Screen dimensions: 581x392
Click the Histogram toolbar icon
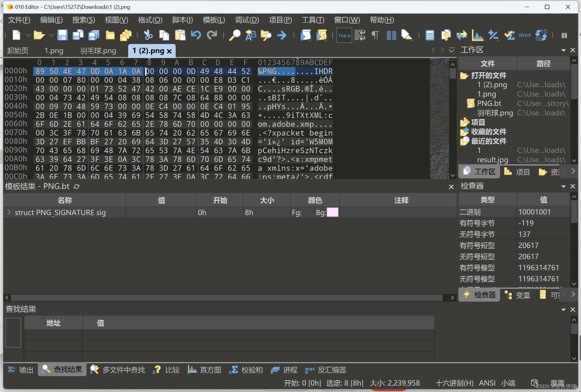coord(477,36)
